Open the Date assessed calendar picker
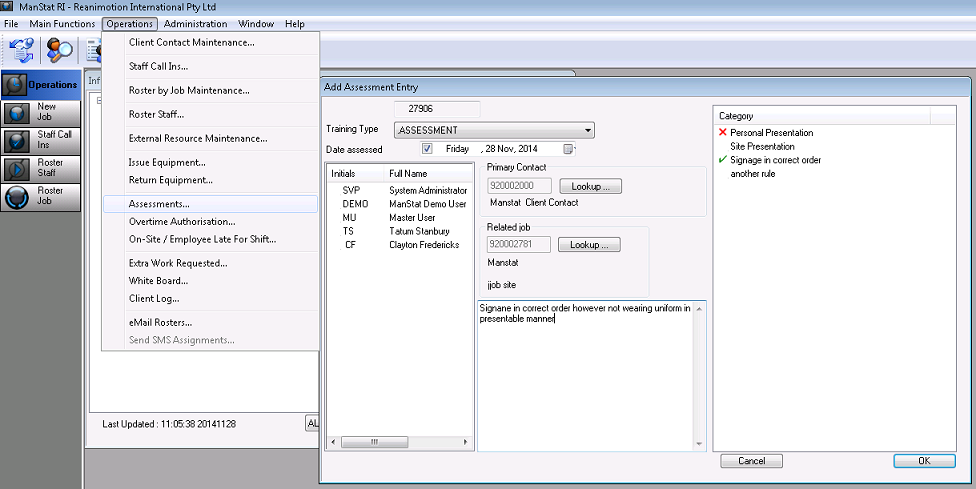The image size is (976, 489). click(569, 149)
